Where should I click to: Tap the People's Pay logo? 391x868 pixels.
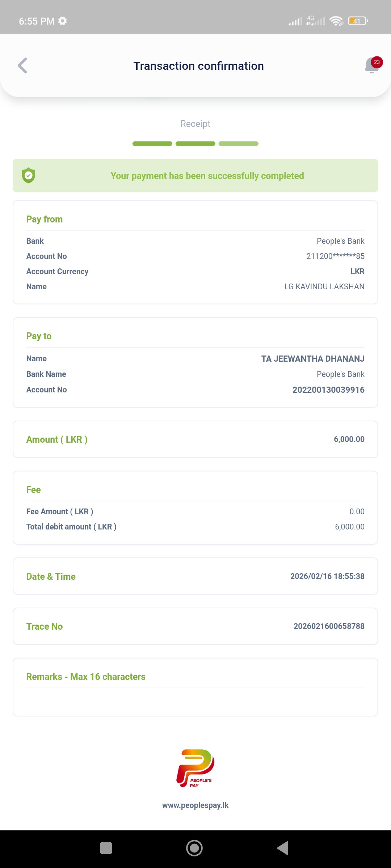click(x=195, y=768)
